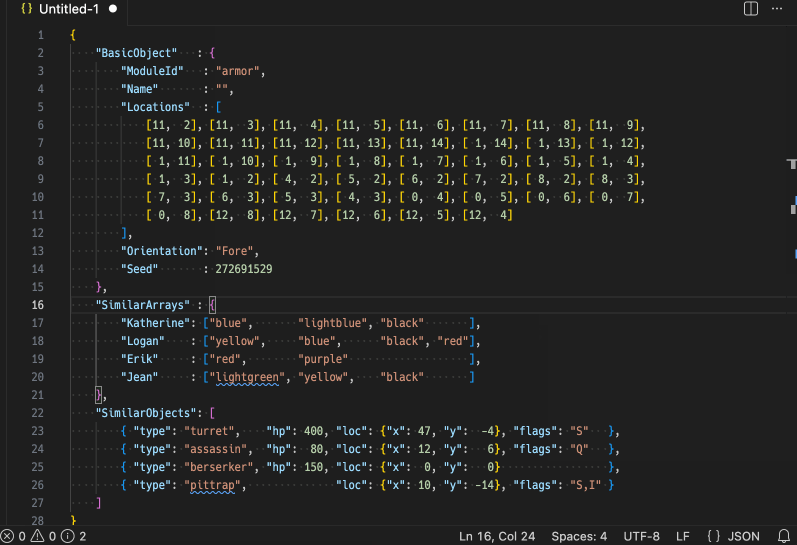Screen dimensions: 797x545
Task: Click the overview ruler on the right edge
Action: pyautogui.click(x=792, y=275)
